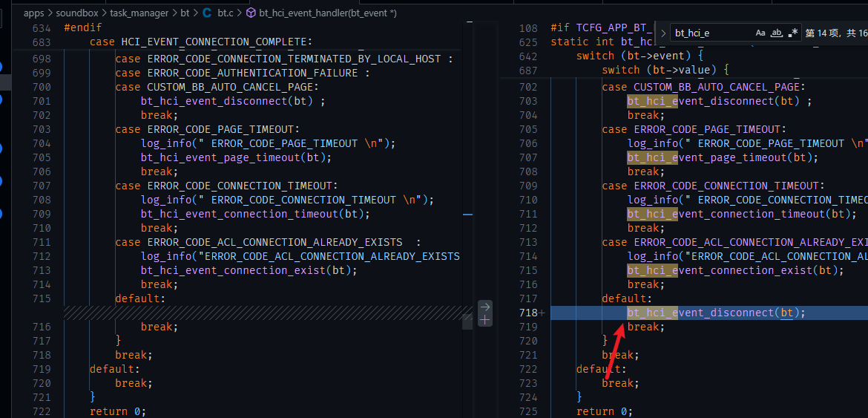Toggle Match Whole Word in find widget
This screenshot has height=418, width=868.
point(777,33)
